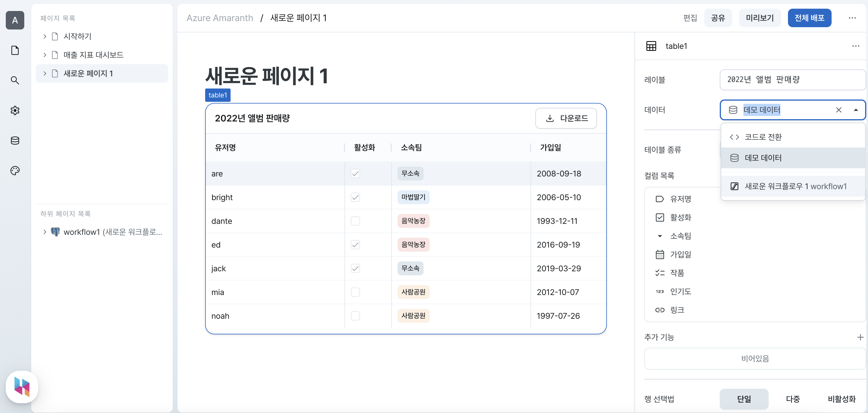The height and width of the screenshot is (413, 868).
Task: Expand the 시작하기 page tree
Action: pyautogui.click(x=44, y=36)
